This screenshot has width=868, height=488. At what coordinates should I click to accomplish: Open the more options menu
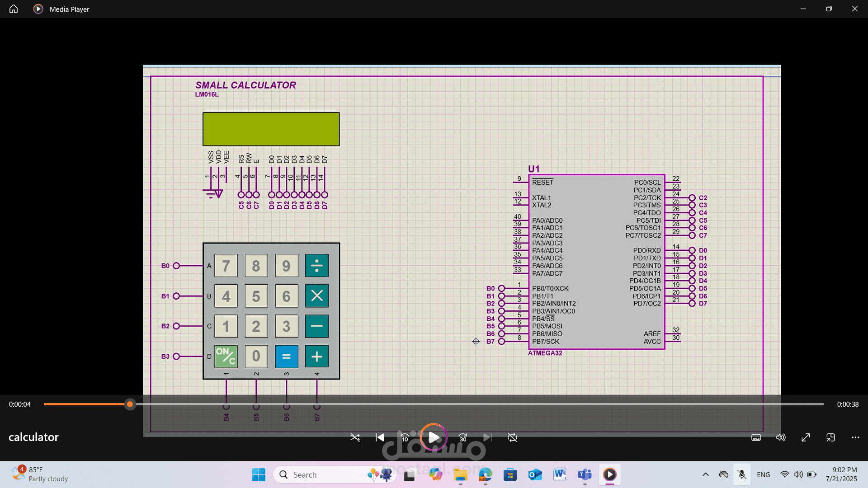tap(855, 437)
